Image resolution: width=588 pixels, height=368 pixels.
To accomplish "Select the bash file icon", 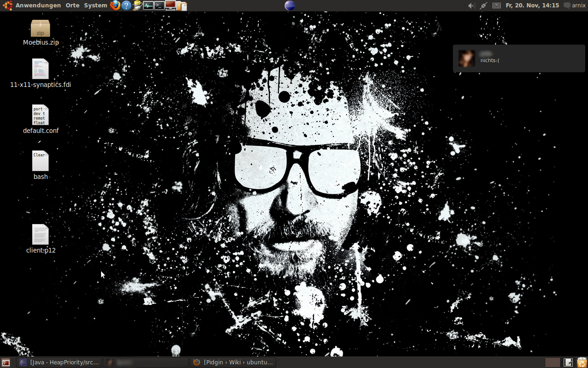I will click(40, 161).
